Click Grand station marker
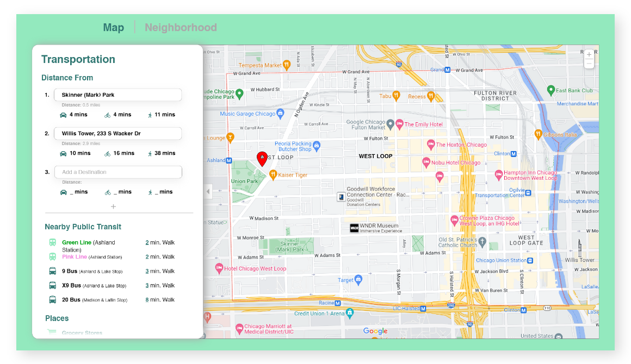The image size is (631, 364). (447, 70)
